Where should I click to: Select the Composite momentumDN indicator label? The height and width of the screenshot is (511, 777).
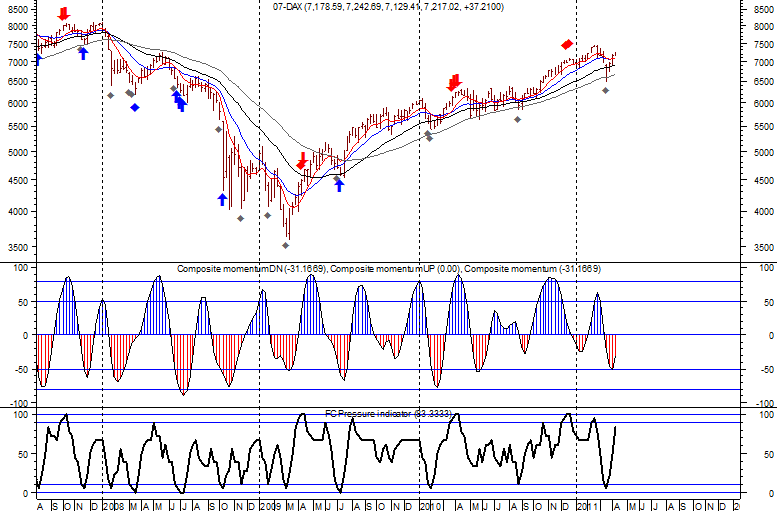(251, 269)
